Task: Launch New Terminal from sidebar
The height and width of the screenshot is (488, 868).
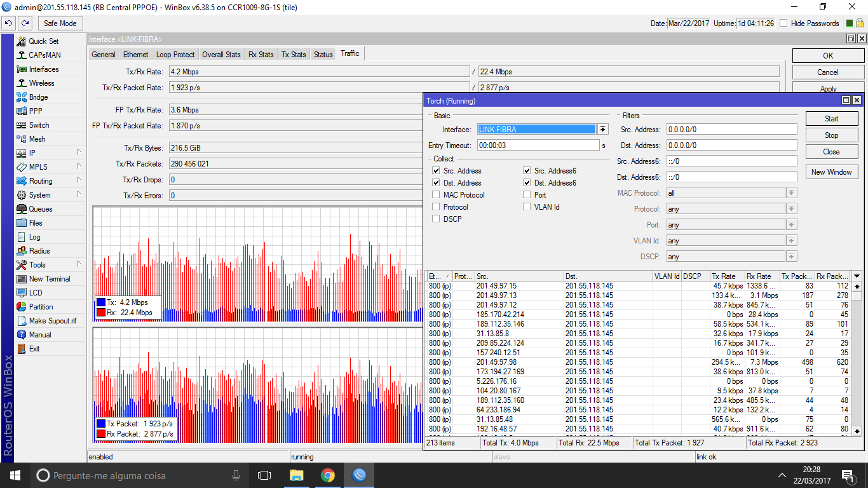Action: coord(49,279)
